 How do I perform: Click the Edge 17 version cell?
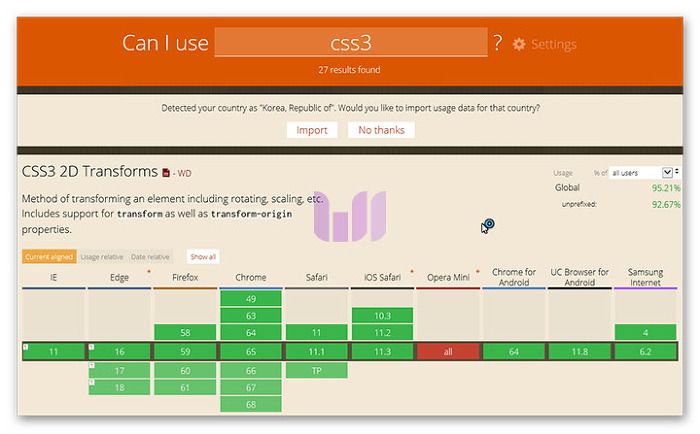point(119,371)
